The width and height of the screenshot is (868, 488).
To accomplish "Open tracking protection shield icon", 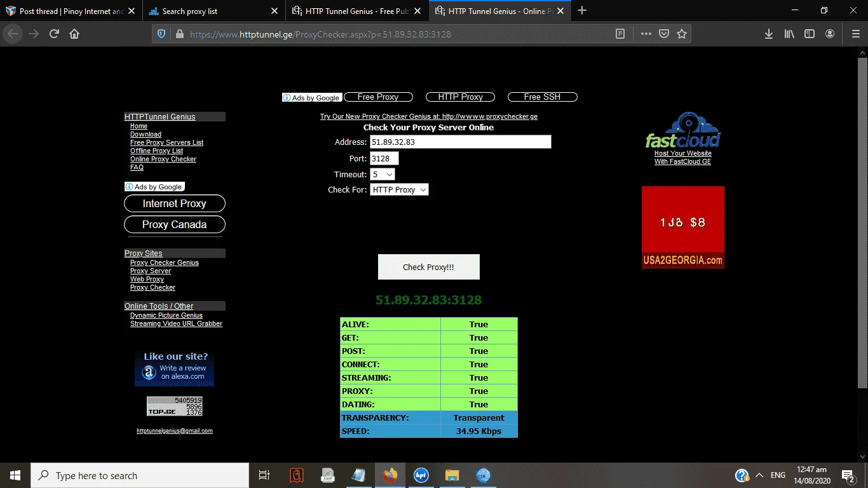I will point(161,34).
